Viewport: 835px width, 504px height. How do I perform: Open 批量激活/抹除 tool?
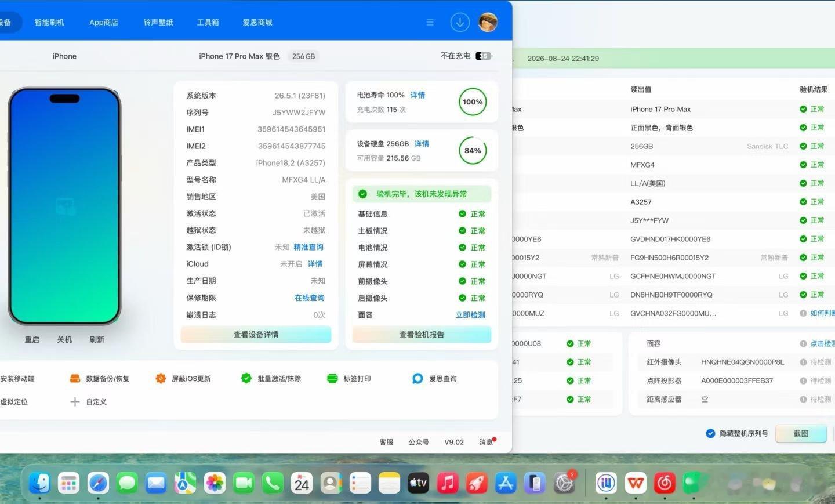[x=271, y=379]
